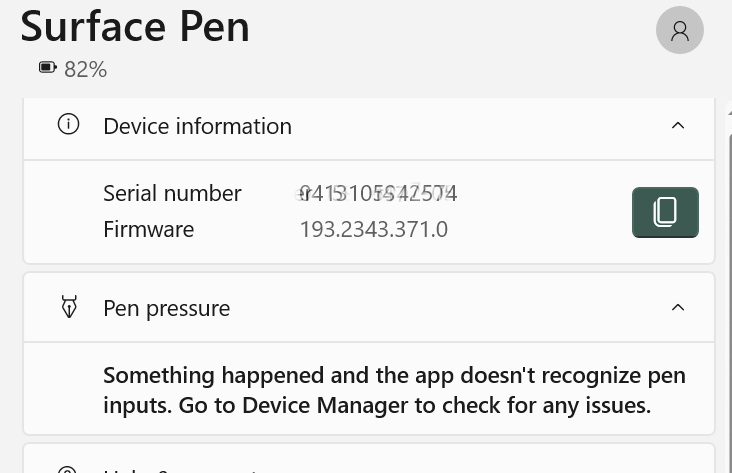The height and width of the screenshot is (473, 732).
Task: Collapse the Device information chevron
Action: 678,126
